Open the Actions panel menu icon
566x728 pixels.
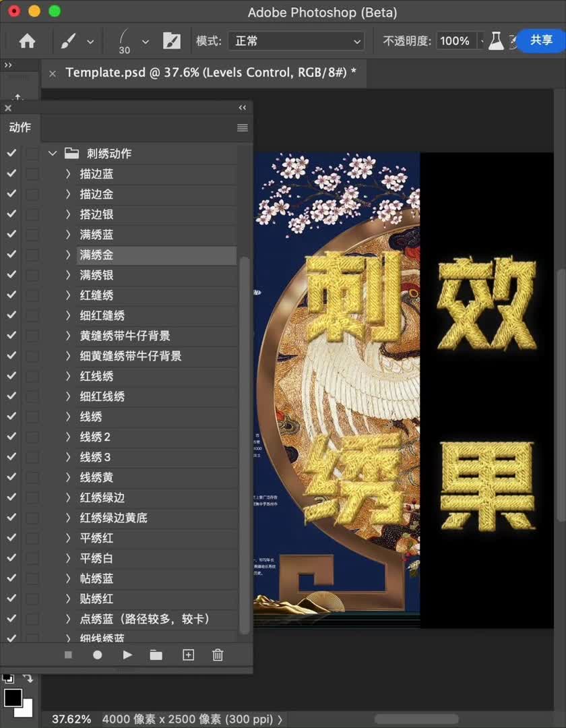[242, 127]
